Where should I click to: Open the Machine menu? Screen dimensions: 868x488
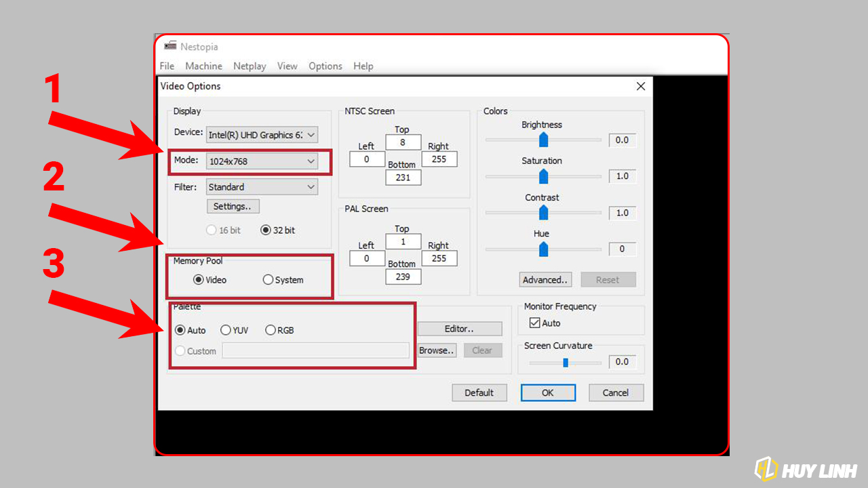(203, 66)
